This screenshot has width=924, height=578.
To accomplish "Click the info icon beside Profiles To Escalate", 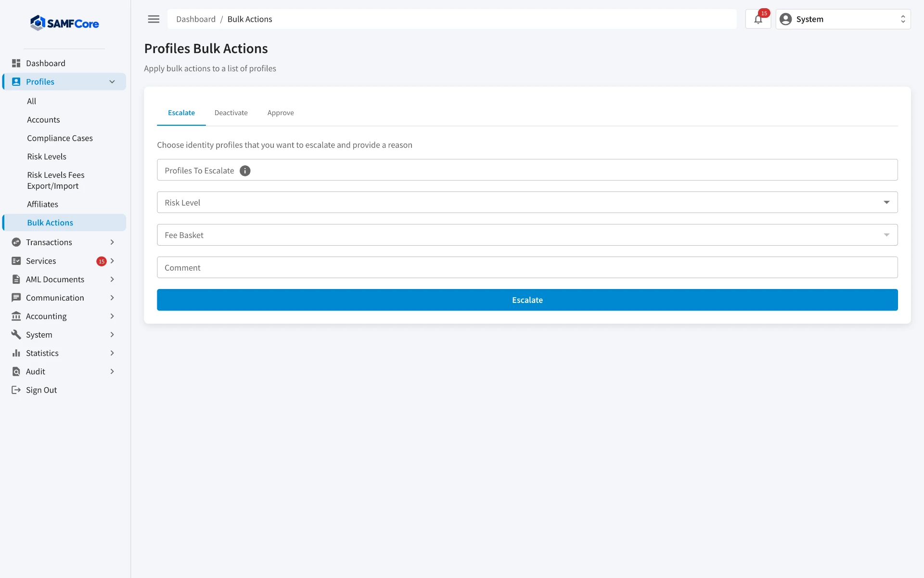I will (245, 171).
